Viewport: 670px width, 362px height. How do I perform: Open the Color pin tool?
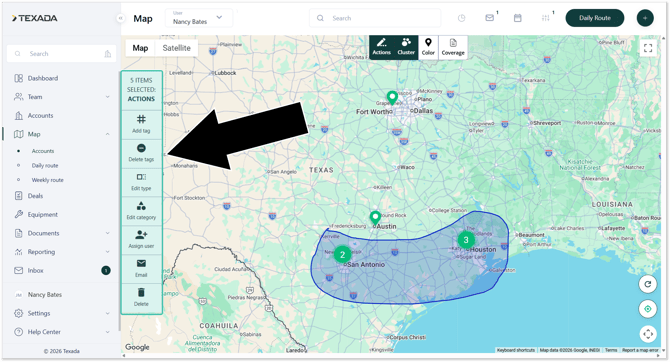(x=428, y=47)
